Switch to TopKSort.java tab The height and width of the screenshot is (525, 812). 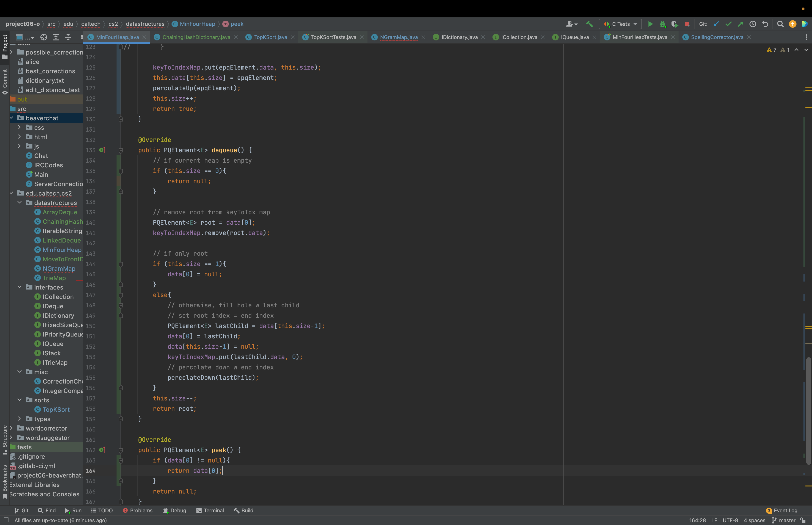tap(270, 37)
